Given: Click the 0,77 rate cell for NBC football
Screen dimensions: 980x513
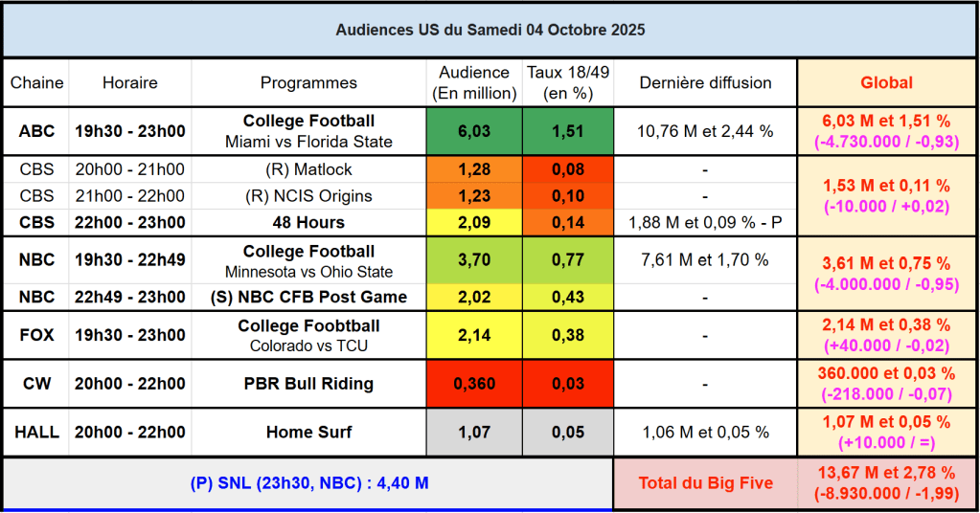Looking at the screenshot, I should pos(568,261).
